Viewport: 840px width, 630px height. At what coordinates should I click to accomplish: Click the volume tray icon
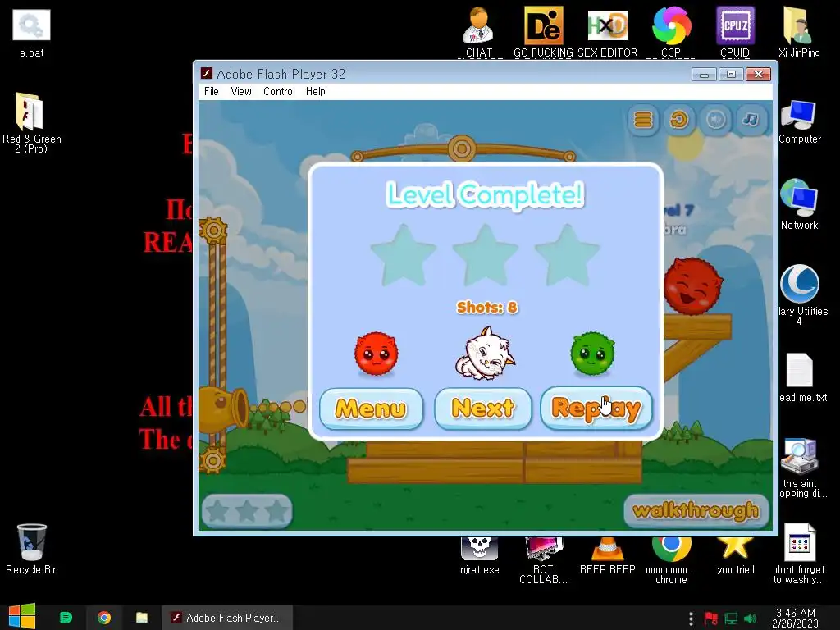pyautogui.click(x=750, y=619)
